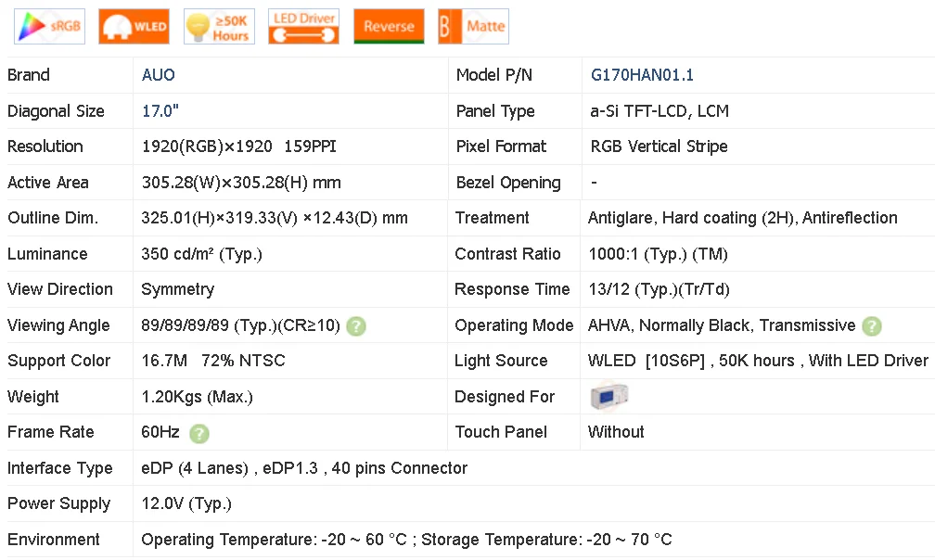Select the 'Antiglare, Hard coating (2H), Antireflection' value

742,218
